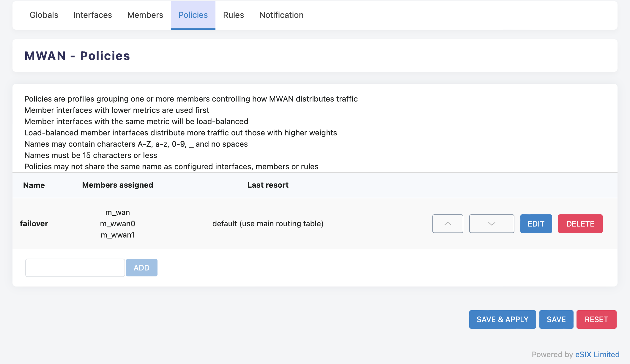Screen dimensions: 630x364
Task: Click the failover policy name
Action: pos(34,224)
